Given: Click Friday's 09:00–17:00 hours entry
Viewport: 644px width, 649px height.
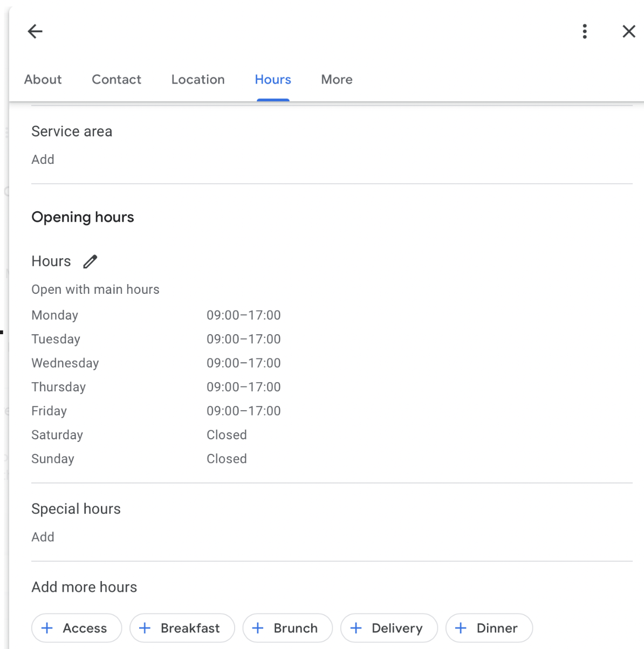Looking at the screenshot, I should pos(243,411).
